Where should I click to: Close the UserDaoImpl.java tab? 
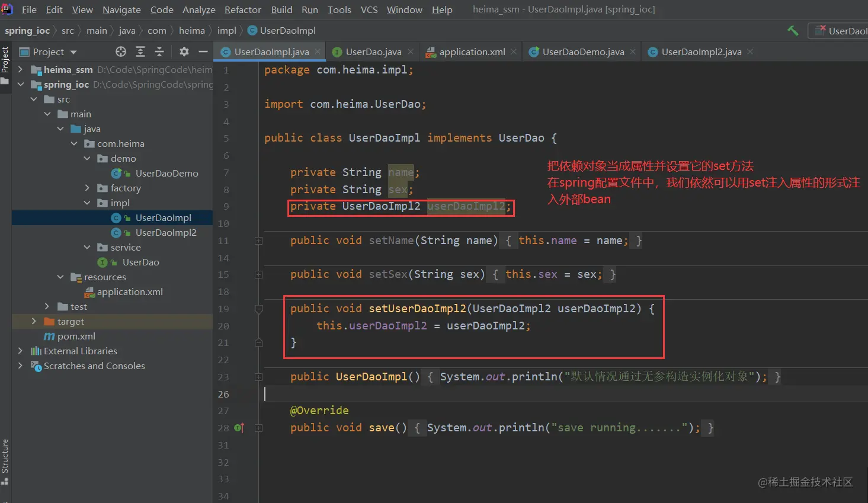pyautogui.click(x=318, y=52)
